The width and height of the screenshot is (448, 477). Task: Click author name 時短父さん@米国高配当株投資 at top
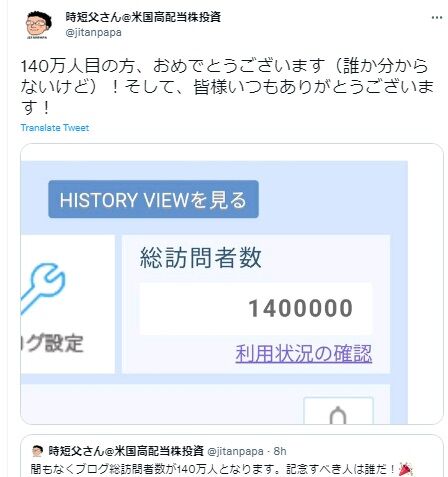(143, 17)
